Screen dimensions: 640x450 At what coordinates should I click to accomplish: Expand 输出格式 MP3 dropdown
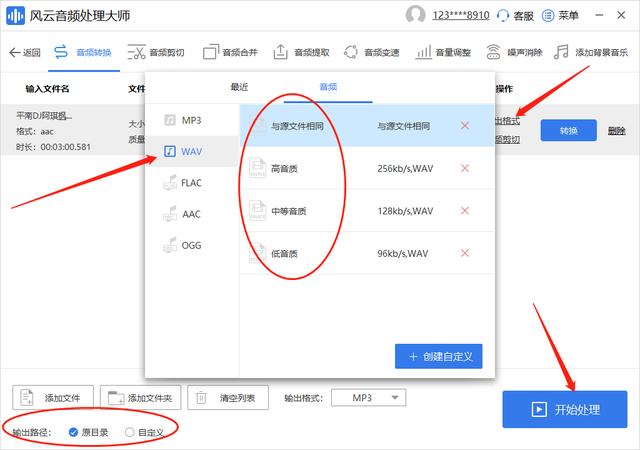click(x=369, y=397)
